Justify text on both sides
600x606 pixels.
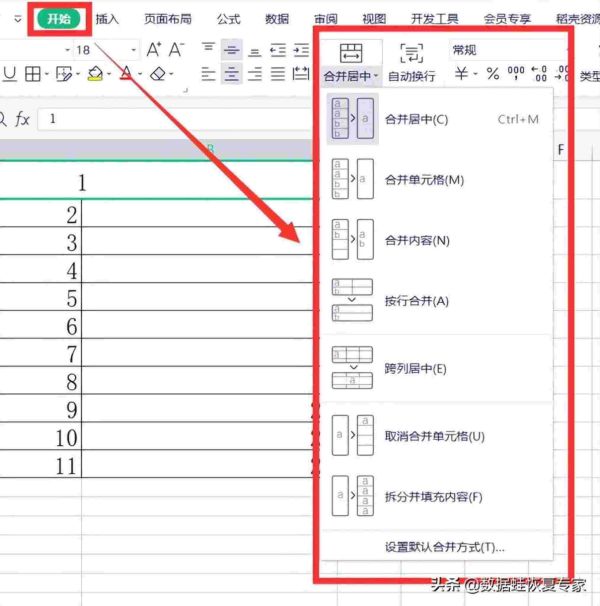click(x=278, y=73)
